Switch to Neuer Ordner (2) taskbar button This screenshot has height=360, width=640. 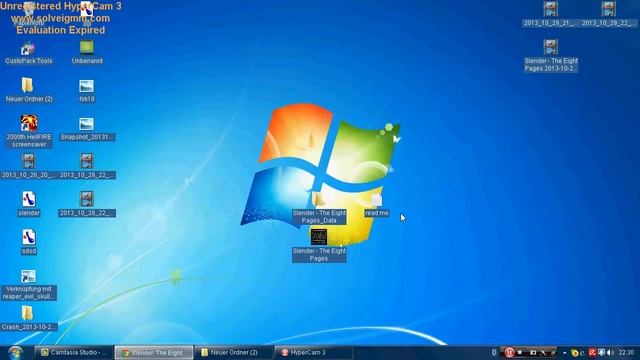(x=234, y=353)
